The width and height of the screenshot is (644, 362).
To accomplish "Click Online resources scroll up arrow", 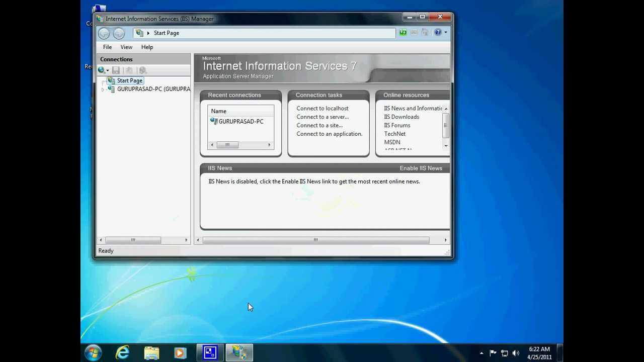I will (x=446, y=109).
